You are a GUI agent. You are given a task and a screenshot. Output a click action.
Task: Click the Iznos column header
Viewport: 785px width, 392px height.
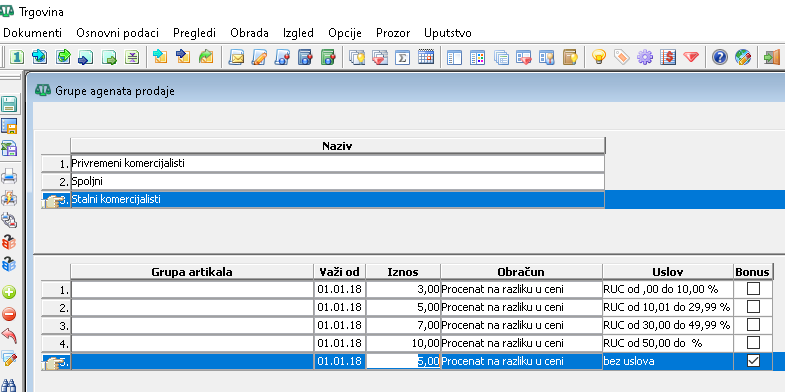coord(403,272)
